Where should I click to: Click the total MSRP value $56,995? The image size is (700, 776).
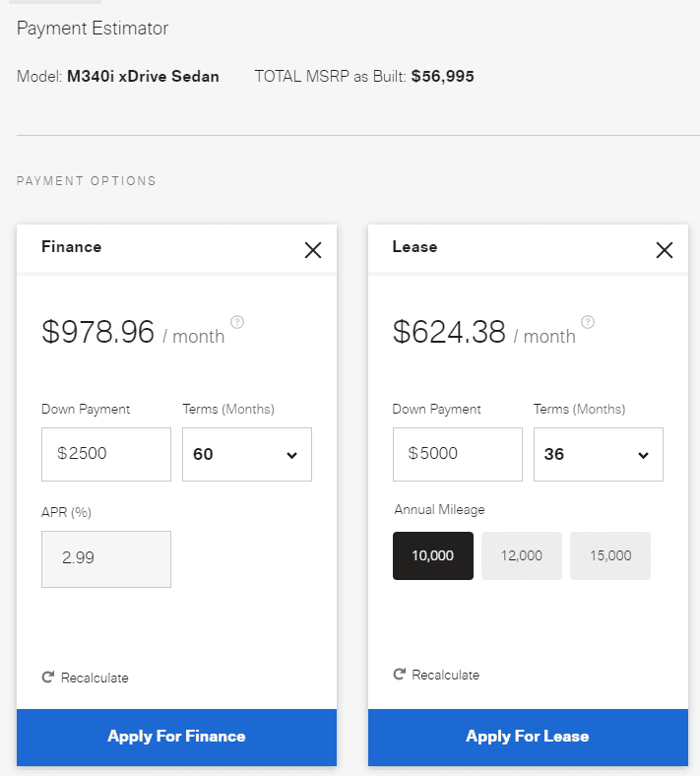(x=443, y=76)
